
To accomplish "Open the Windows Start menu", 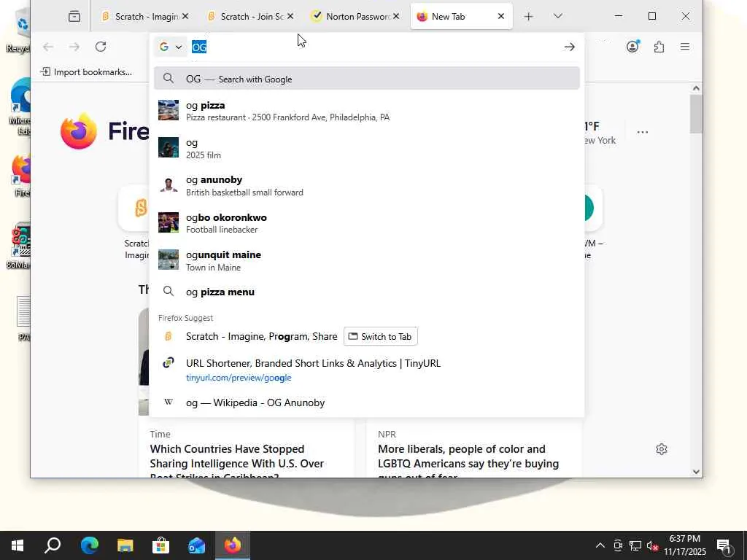I will pyautogui.click(x=18, y=545).
